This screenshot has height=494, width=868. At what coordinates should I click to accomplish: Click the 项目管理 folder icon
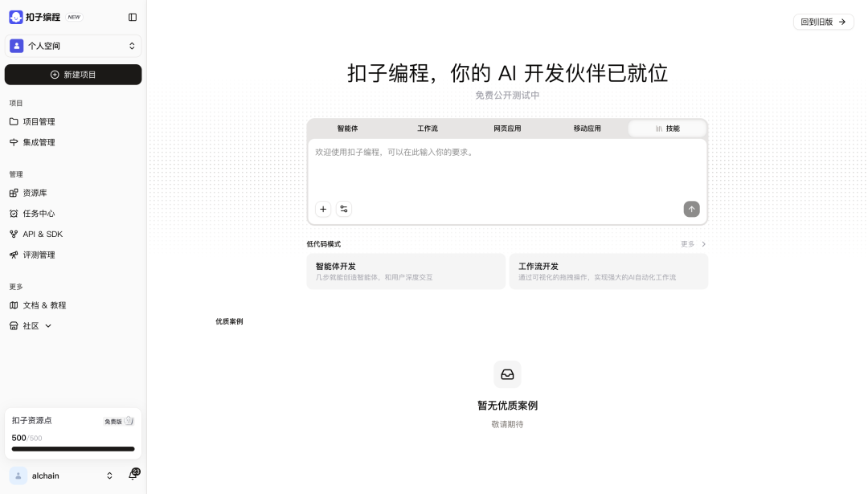[x=14, y=122]
